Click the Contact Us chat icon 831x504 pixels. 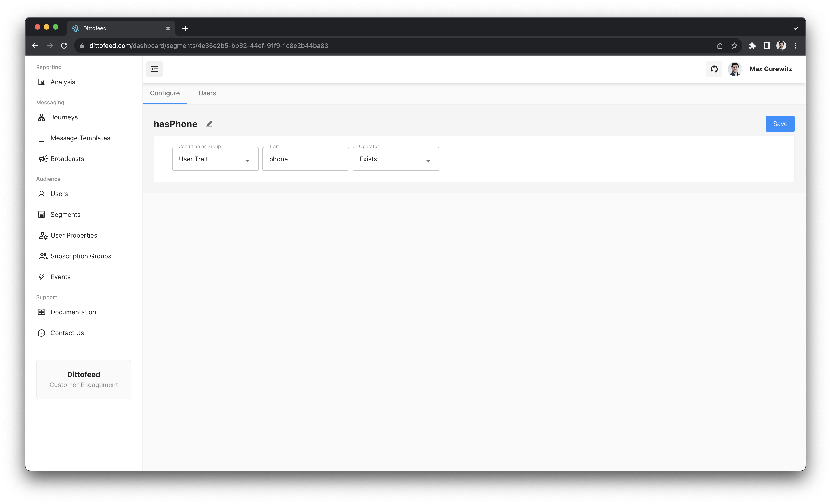pyautogui.click(x=42, y=333)
